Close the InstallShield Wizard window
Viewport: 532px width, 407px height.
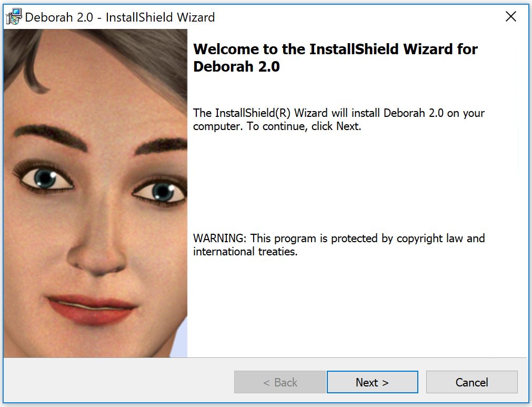click(510, 16)
